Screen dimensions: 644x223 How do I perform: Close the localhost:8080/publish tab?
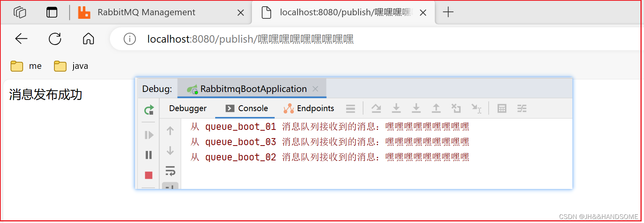click(423, 13)
